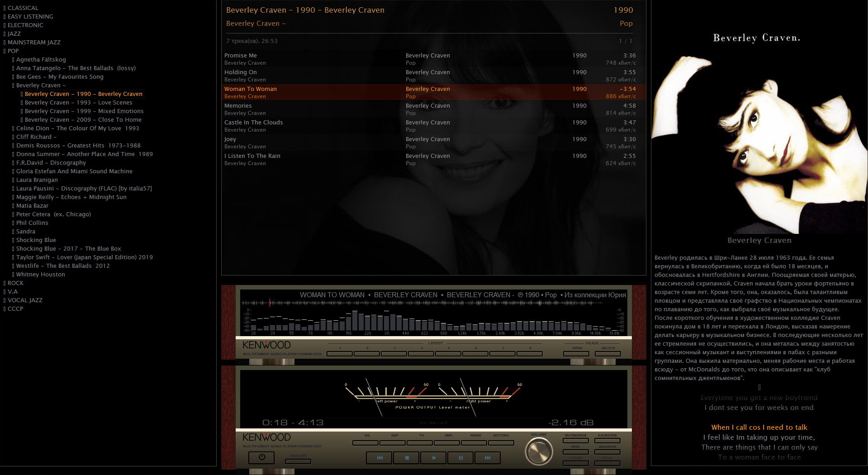Select the track Holding On

433,76
